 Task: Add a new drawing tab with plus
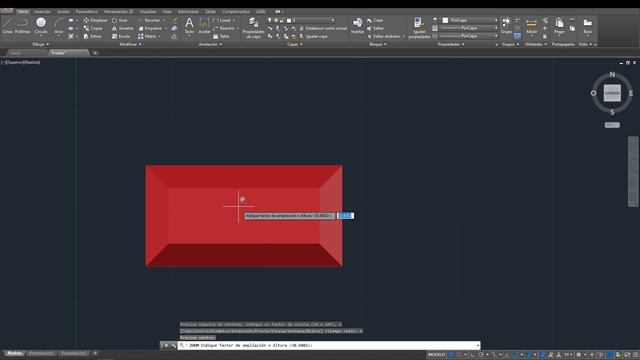[x=95, y=53]
